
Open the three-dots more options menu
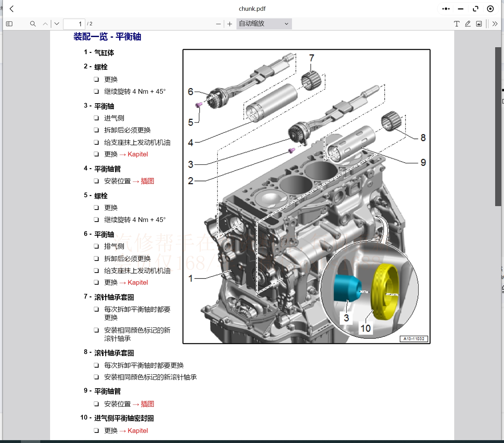446,9
